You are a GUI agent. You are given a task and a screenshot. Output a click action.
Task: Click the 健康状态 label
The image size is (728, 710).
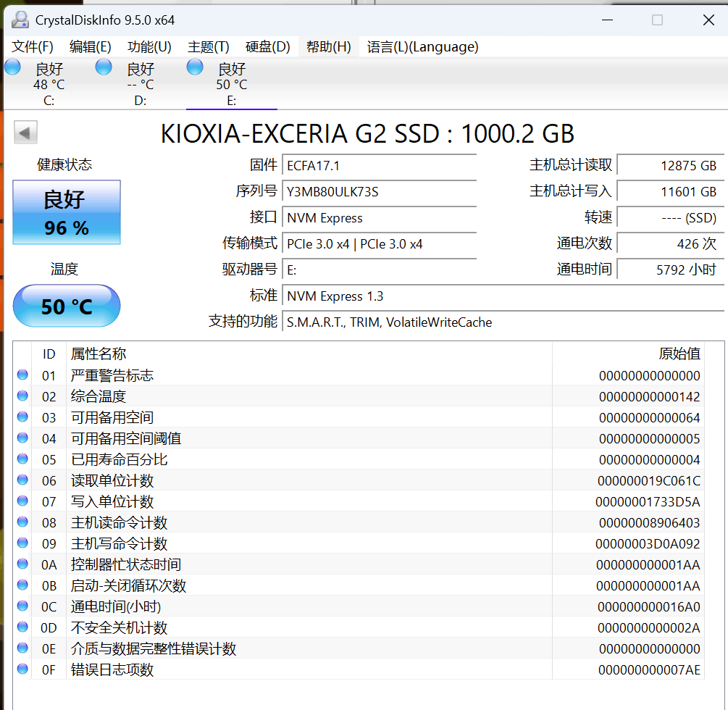[x=64, y=164]
